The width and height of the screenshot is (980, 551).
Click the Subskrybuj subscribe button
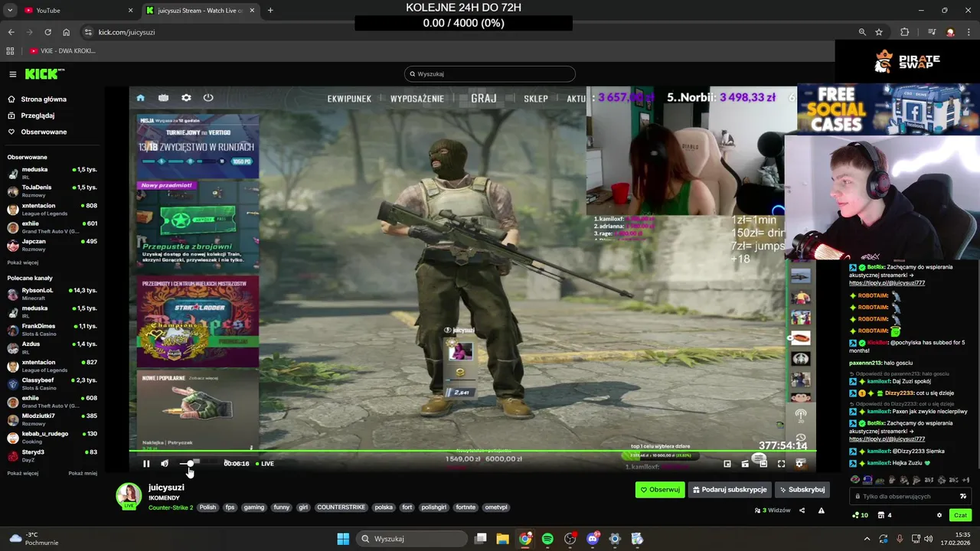tap(802, 490)
